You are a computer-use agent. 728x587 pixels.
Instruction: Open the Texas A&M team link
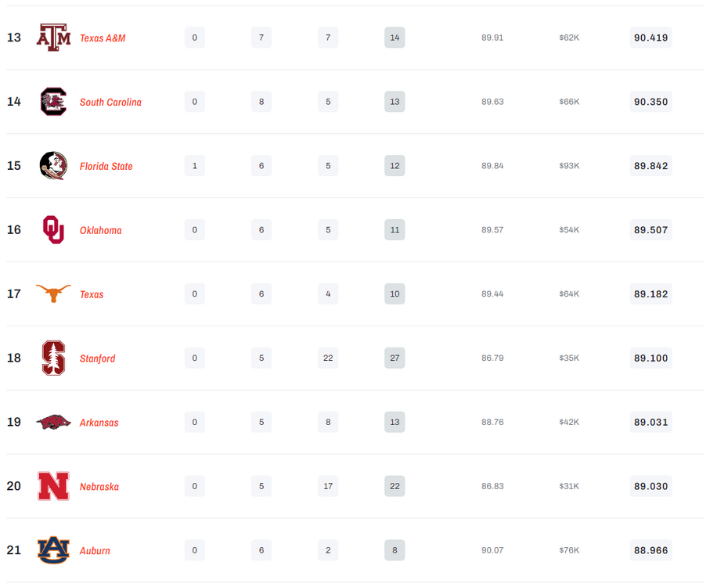(x=103, y=38)
